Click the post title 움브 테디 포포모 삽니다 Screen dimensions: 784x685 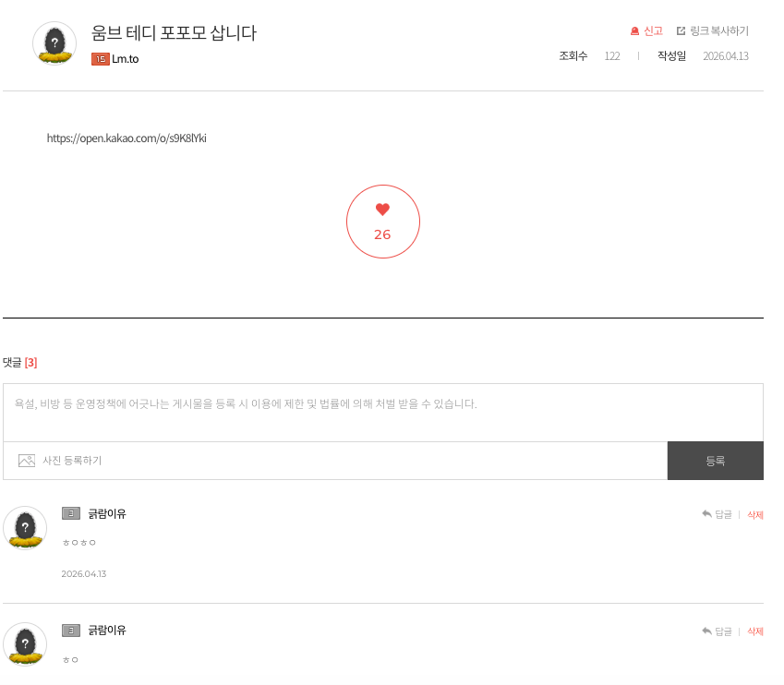[174, 33]
